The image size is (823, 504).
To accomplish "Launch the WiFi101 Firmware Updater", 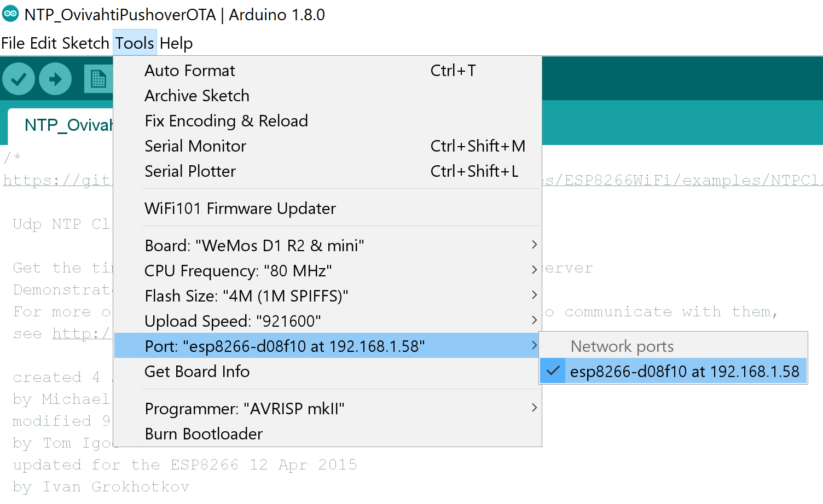I will click(240, 208).
